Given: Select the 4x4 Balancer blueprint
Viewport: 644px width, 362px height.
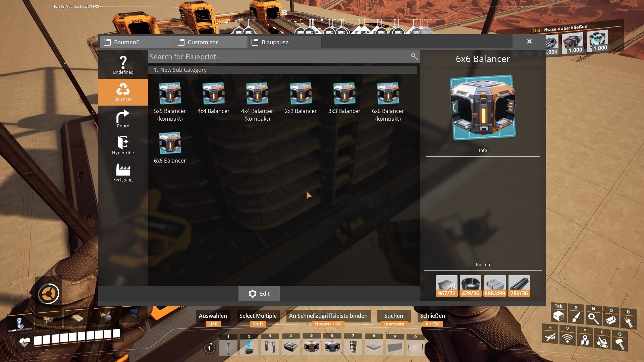Looking at the screenshot, I should pyautogui.click(x=213, y=98).
